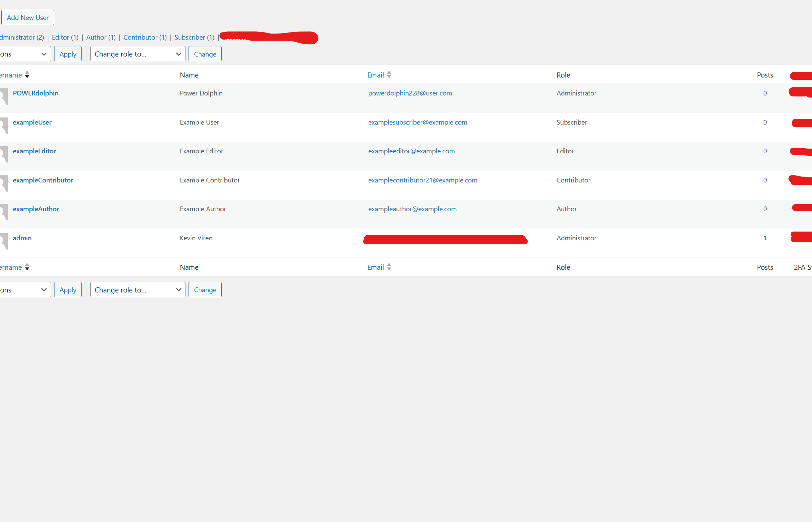This screenshot has height=522, width=812.
Task: Click exampleUser's avatar icon
Action: tap(3, 125)
